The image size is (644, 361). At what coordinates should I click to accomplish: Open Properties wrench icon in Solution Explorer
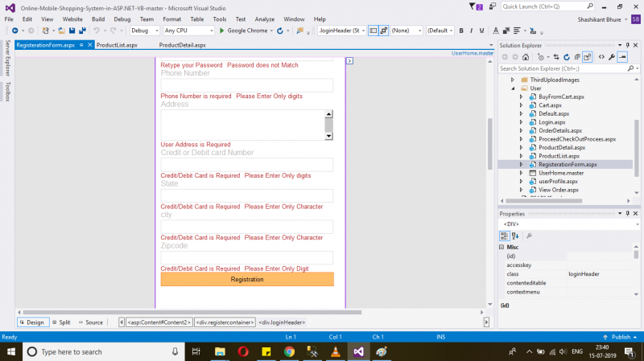[612, 57]
